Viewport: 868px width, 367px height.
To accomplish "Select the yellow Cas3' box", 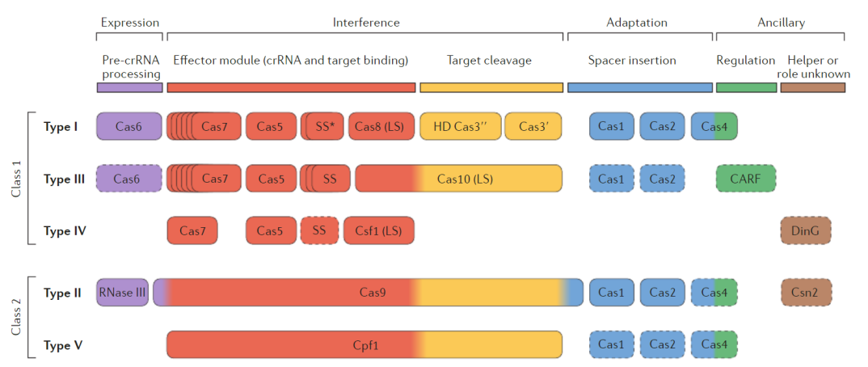I will coord(533,126).
